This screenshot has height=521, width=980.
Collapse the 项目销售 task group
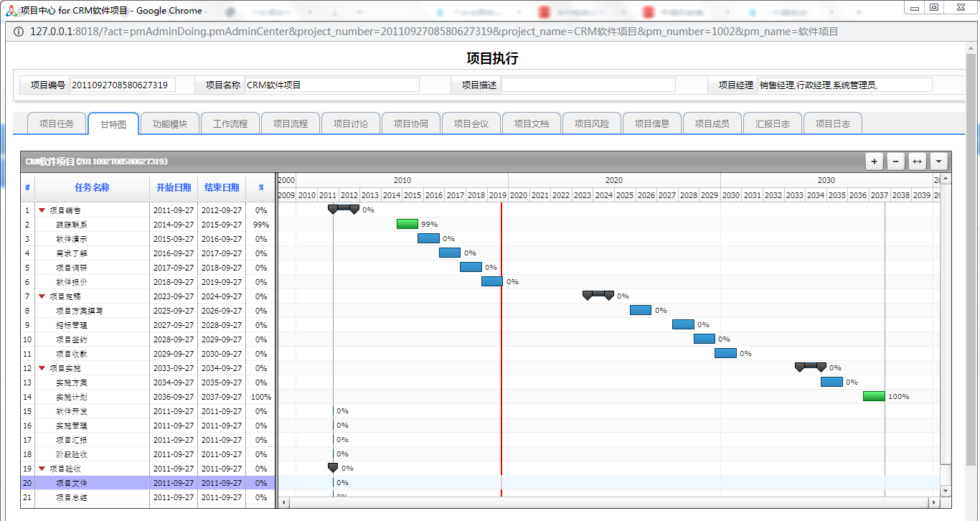42,210
